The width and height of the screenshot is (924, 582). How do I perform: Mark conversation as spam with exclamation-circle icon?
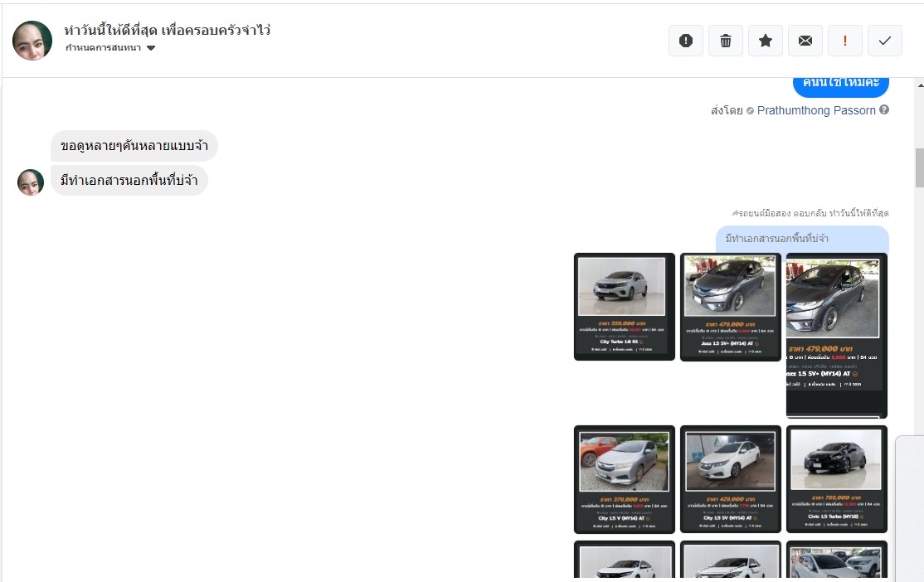pyautogui.click(x=685, y=41)
